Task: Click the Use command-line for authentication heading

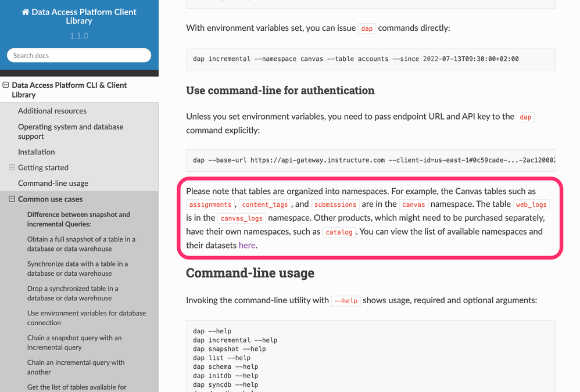Action: click(x=280, y=91)
